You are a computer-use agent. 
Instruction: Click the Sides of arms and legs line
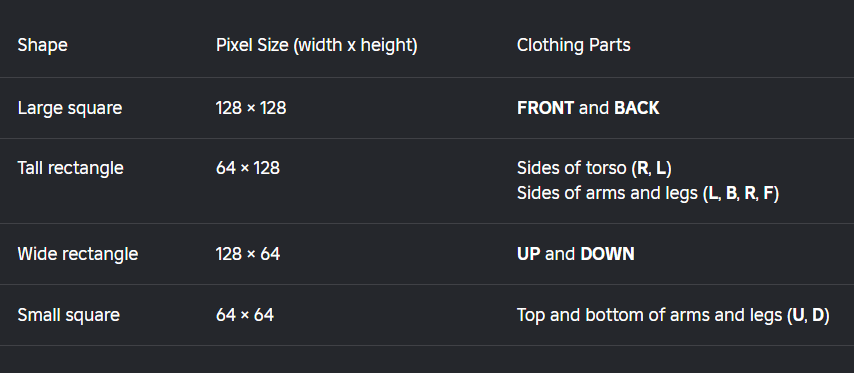[648, 193]
